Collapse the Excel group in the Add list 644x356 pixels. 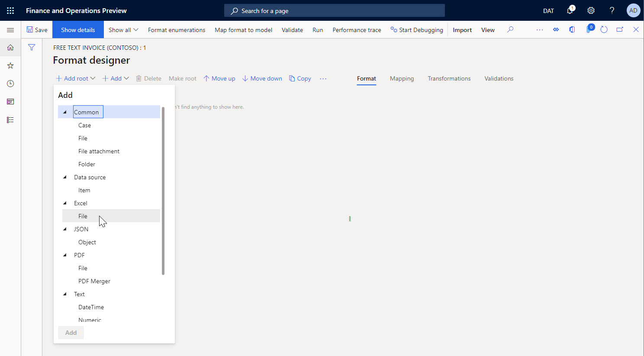point(65,203)
